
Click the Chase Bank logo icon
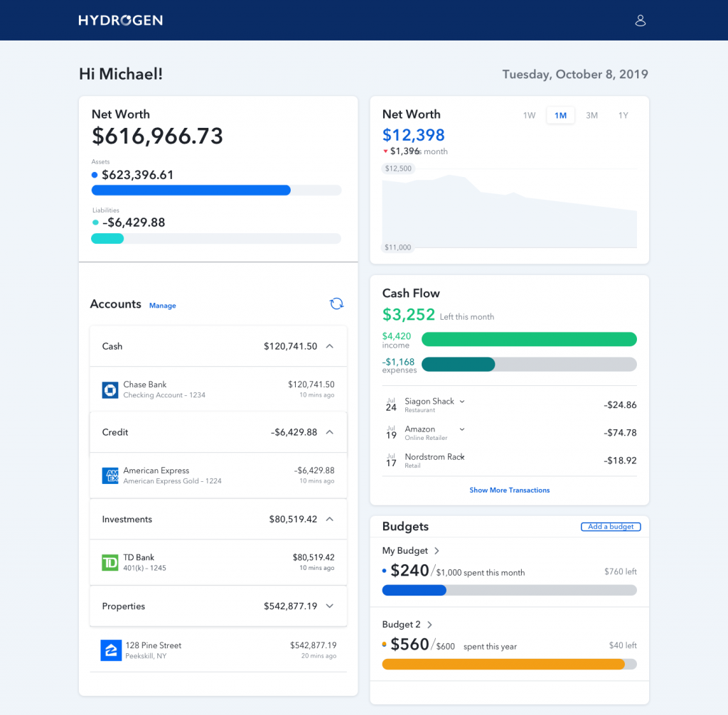pos(109,389)
